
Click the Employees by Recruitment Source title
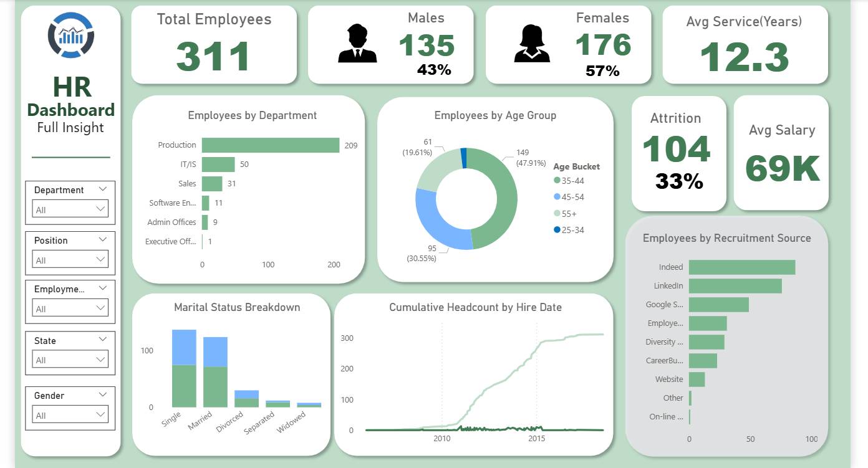pyautogui.click(x=727, y=238)
